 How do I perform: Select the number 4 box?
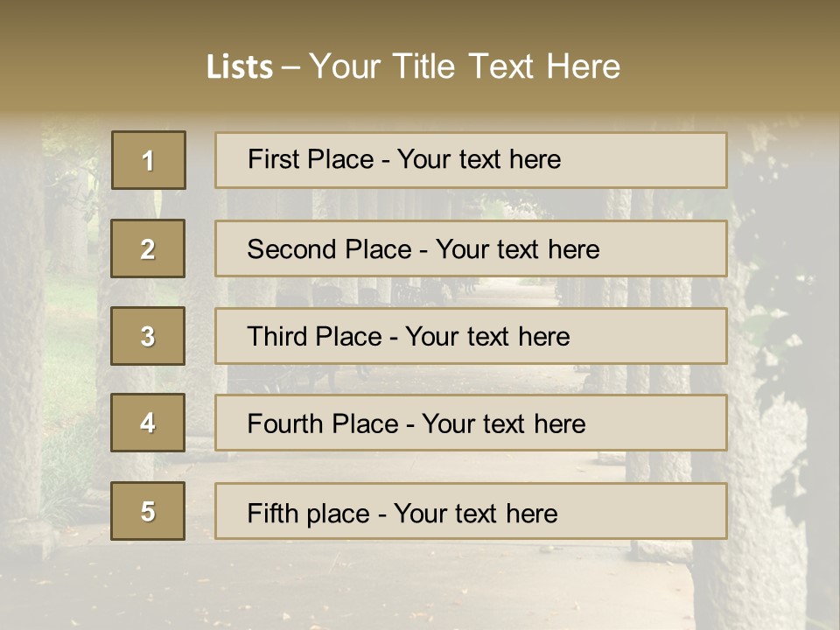[148, 423]
